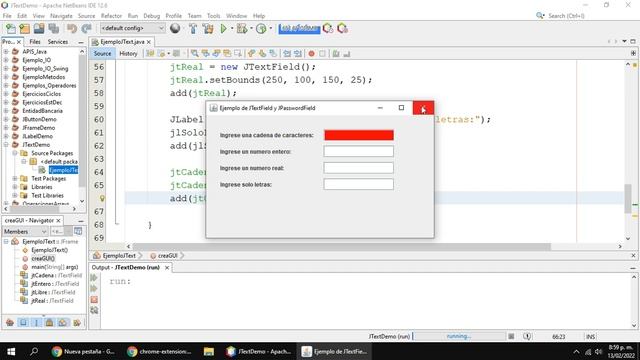Click the Windows Start button
Screen dimensions: 640x360
[11, 351]
